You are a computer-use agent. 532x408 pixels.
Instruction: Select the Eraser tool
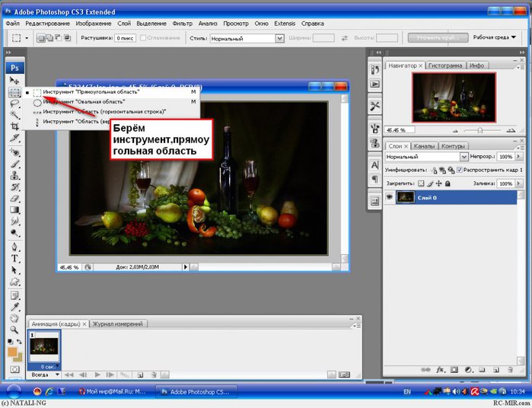pyautogui.click(x=14, y=199)
